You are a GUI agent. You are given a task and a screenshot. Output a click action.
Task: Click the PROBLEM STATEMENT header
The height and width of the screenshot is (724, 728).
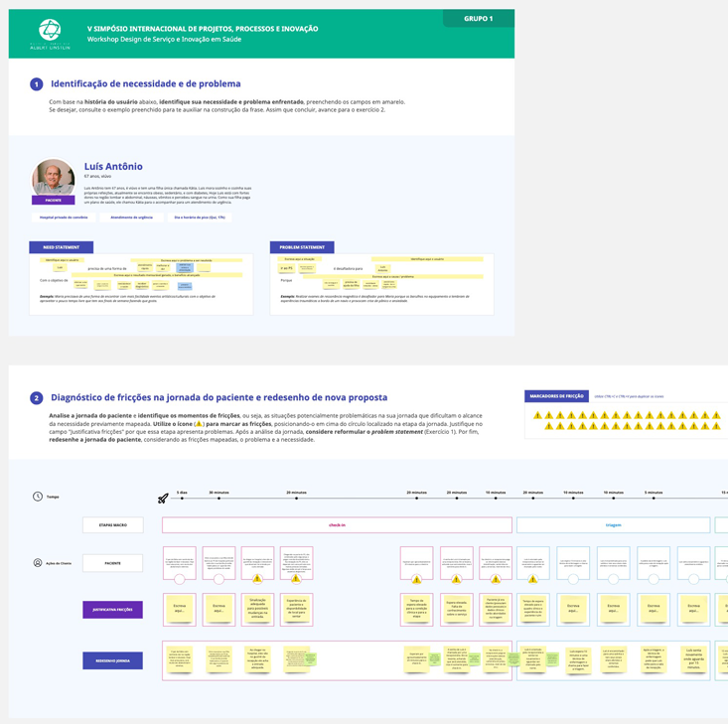(302, 247)
